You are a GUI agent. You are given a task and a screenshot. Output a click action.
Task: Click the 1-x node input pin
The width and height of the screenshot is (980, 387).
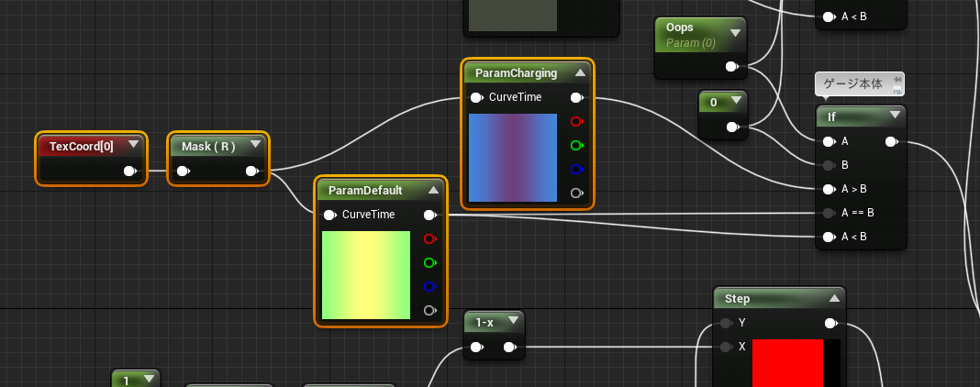[x=477, y=347]
